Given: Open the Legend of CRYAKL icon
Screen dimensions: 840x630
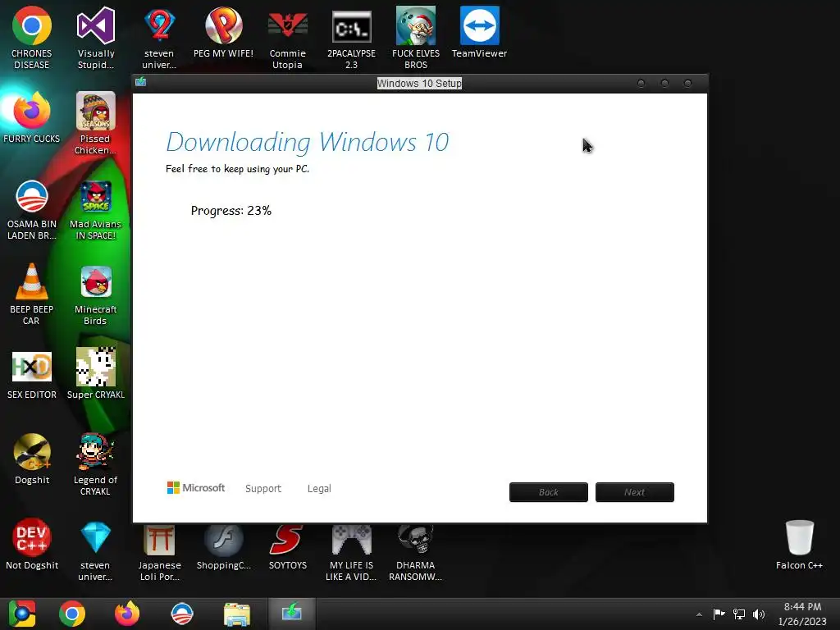Looking at the screenshot, I should click(x=96, y=452).
